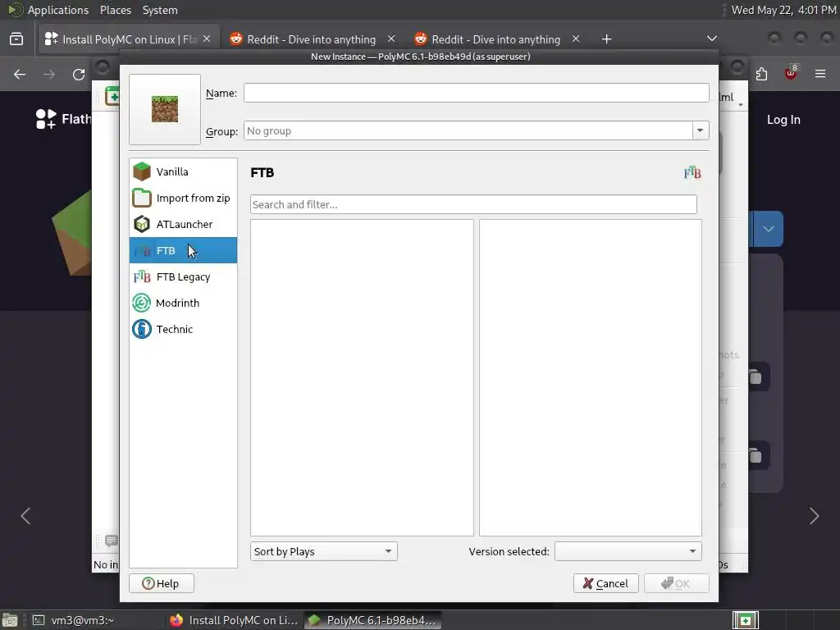The image size is (840, 630).
Task: Click the ATLauncher hexagon icon
Action: click(142, 224)
